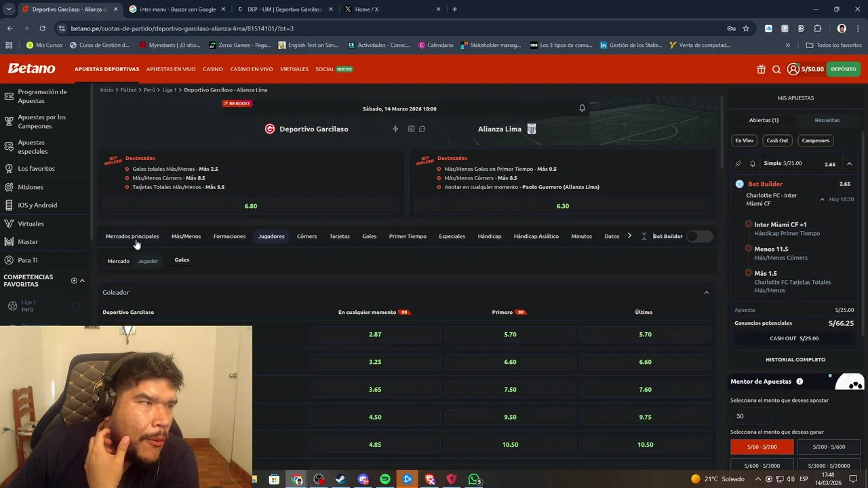Screen dimensions: 868x488
Task: Go to Apuestas en Vivo menu
Action: click(171, 69)
